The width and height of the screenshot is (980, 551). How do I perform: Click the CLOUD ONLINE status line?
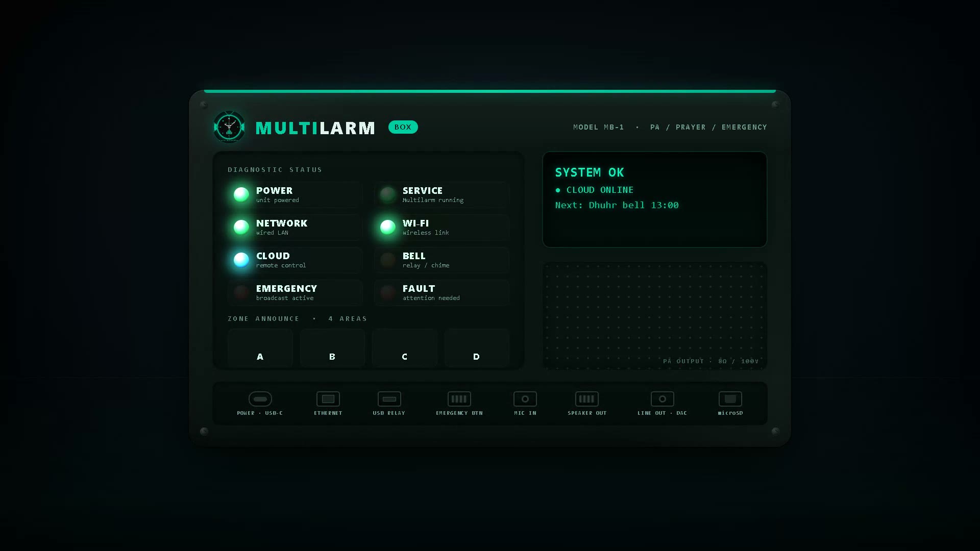(595, 190)
